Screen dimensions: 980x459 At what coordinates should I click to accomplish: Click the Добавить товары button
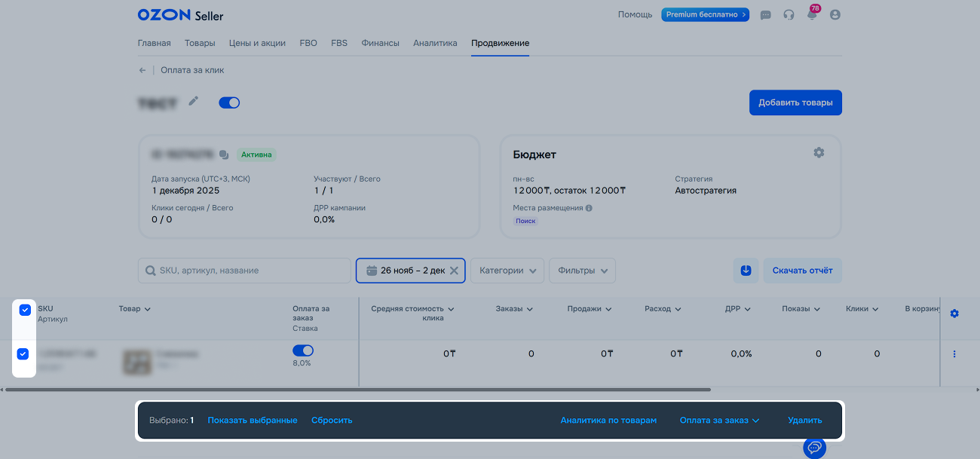point(795,103)
